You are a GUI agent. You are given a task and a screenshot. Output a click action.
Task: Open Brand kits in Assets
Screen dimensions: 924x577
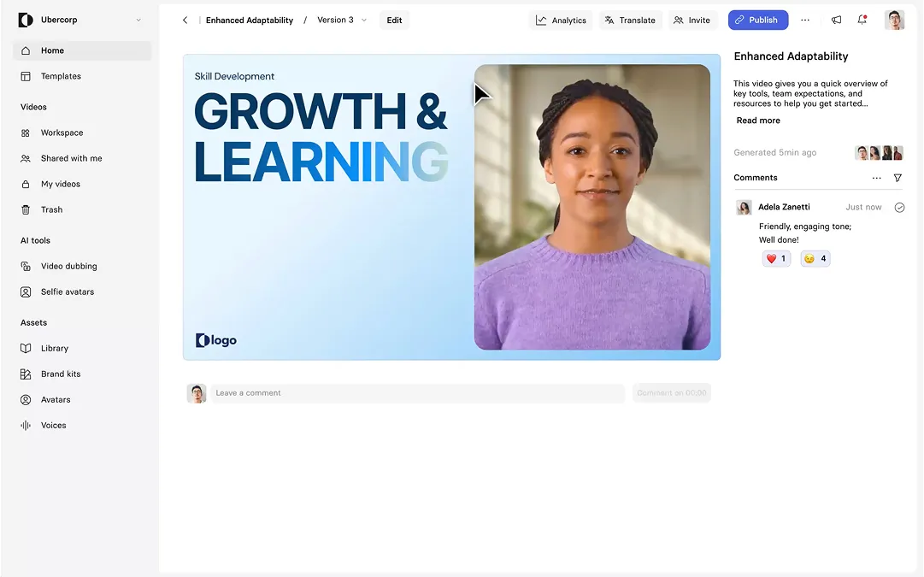pyautogui.click(x=60, y=374)
